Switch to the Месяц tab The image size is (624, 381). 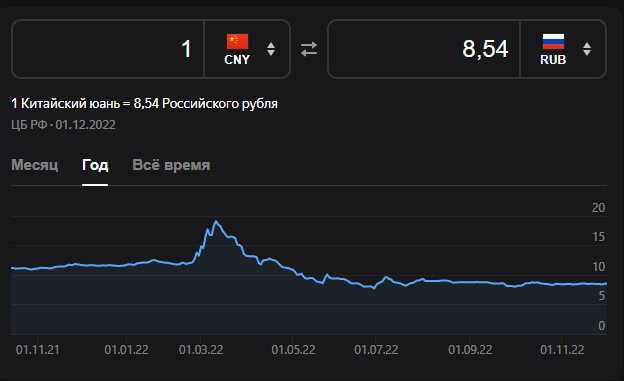pyautogui.click(x=35, y=165)
